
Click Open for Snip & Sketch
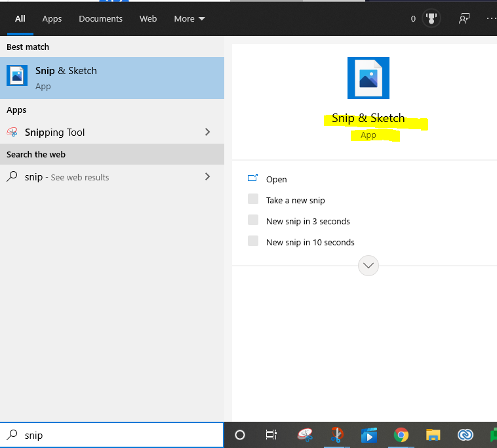click(276, 179)
